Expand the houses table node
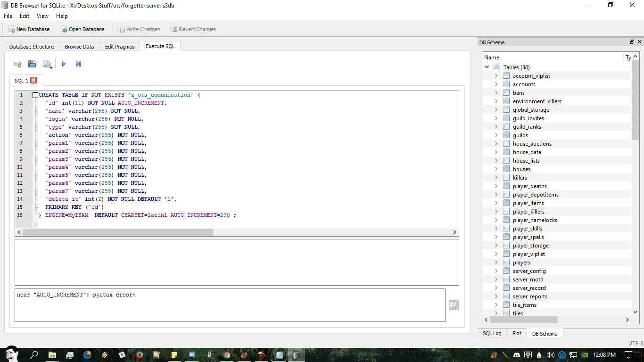The width and height of the screenshot is (644, 362). click(x=496, y=169)
